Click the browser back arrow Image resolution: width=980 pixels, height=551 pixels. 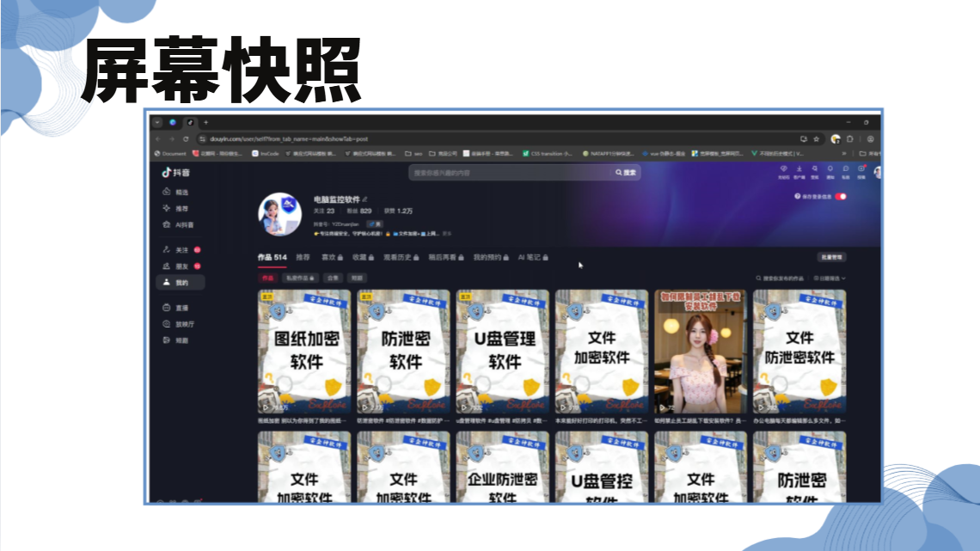point(158,138)
